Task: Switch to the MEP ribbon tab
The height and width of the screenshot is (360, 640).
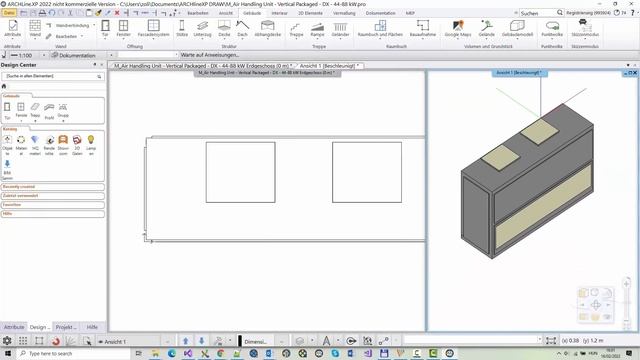Action: click(410, 13)
